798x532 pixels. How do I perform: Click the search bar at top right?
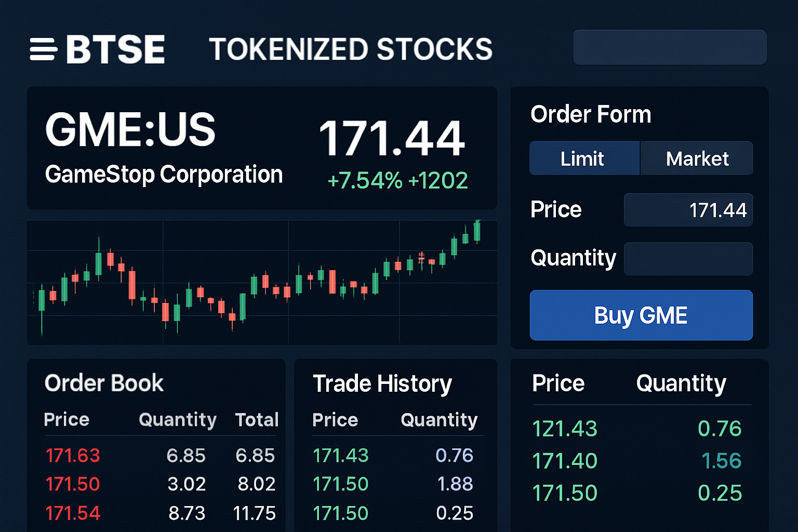[669, 47]
